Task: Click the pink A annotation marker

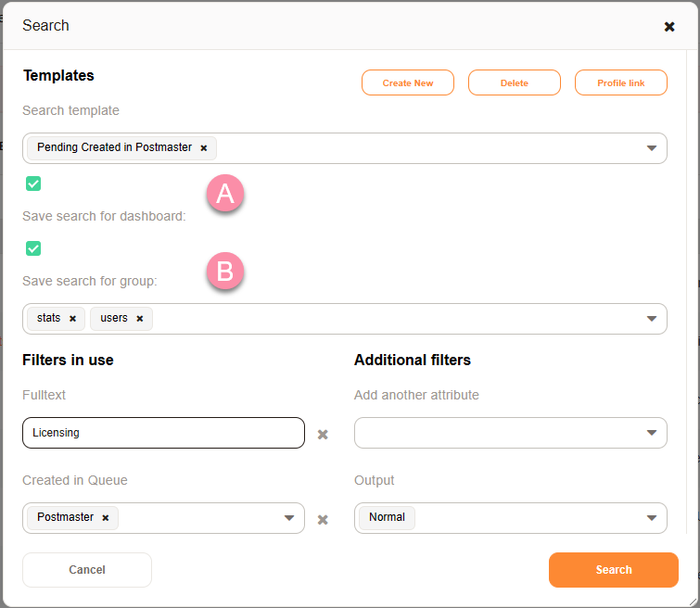Action: [x=225, y=195]
